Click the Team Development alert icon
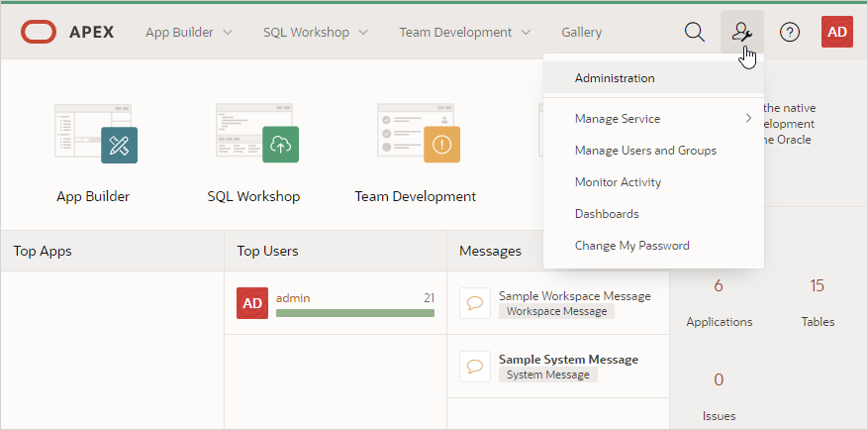This screenshot has height=430, width=868. point(441,145)
